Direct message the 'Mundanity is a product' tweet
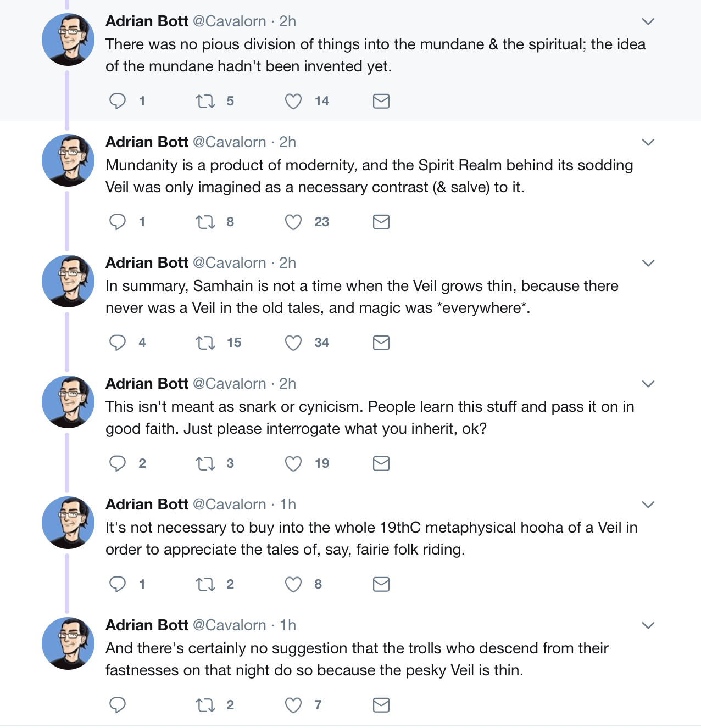Screen dimensions: 701x728 coord(381,222)
